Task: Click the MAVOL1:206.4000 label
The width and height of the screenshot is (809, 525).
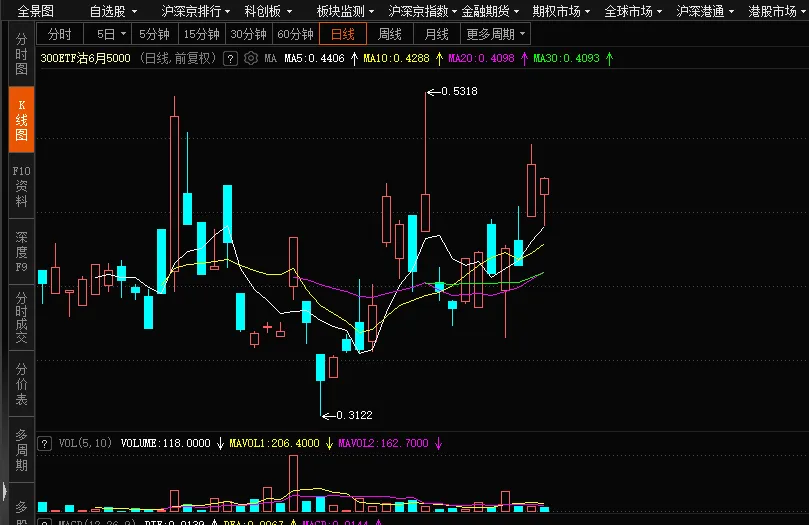Action: (274, 444)
